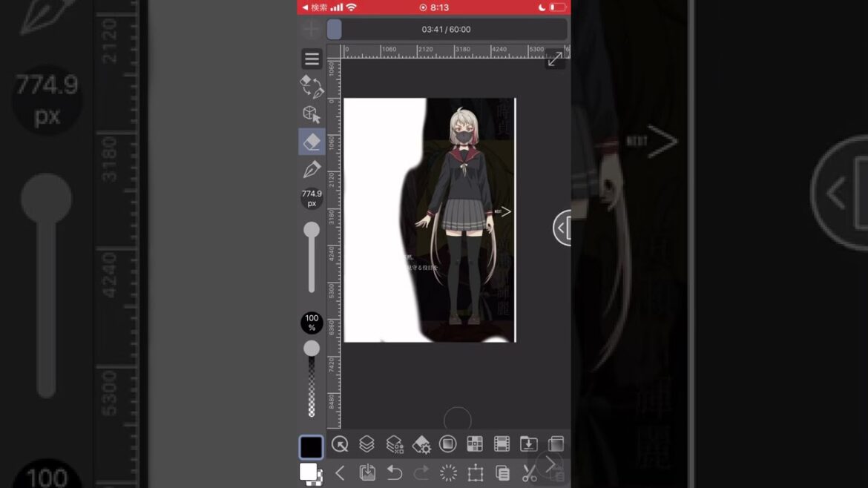
Task: Select the Pen tool
Action: coord(312,170)
